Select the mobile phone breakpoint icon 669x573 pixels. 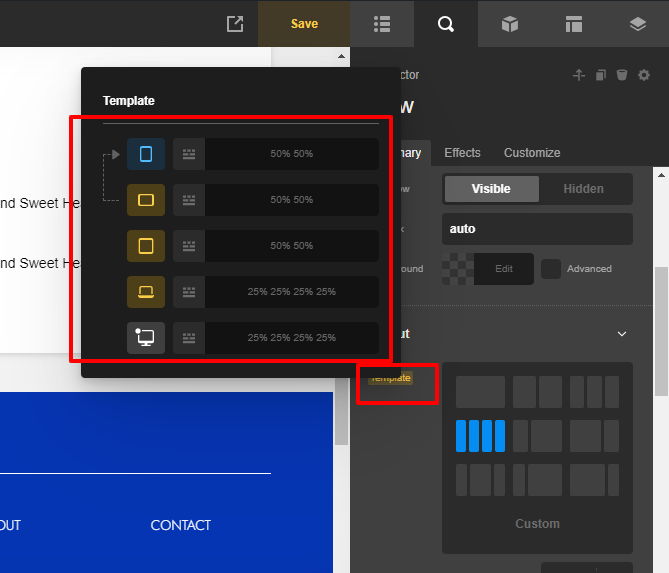click(146, 154)
